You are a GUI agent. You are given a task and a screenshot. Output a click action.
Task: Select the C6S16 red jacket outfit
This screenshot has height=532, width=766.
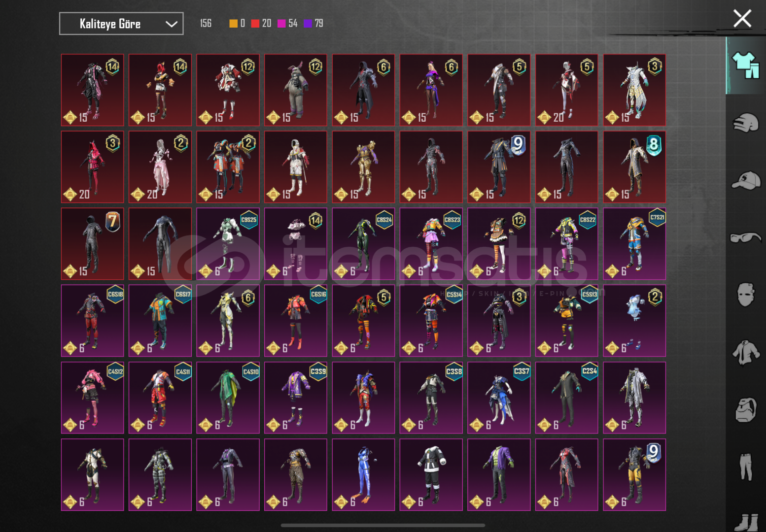[296, 321]
